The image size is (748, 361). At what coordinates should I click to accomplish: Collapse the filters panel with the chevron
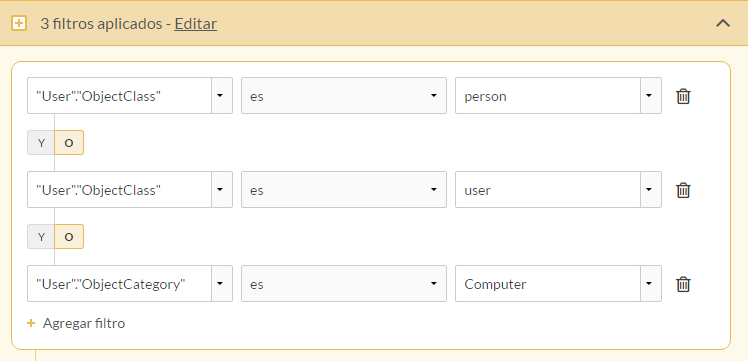[x=723, y=23]
